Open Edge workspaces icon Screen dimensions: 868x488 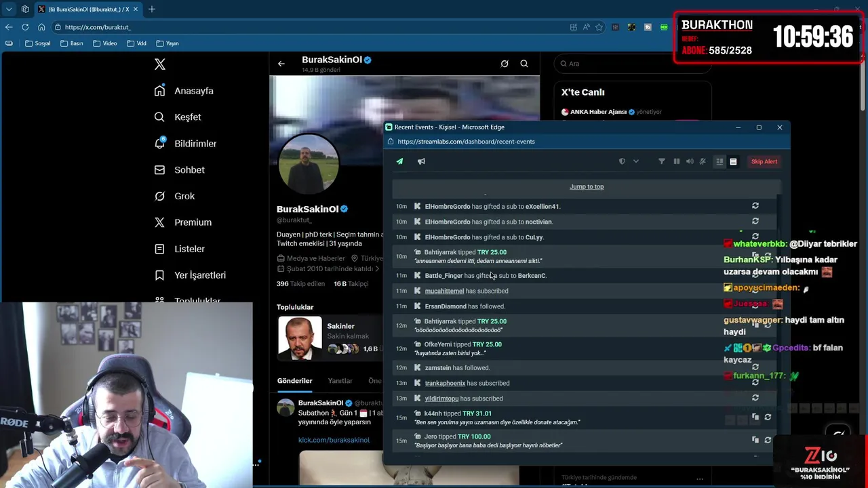(x=25, y=9)
